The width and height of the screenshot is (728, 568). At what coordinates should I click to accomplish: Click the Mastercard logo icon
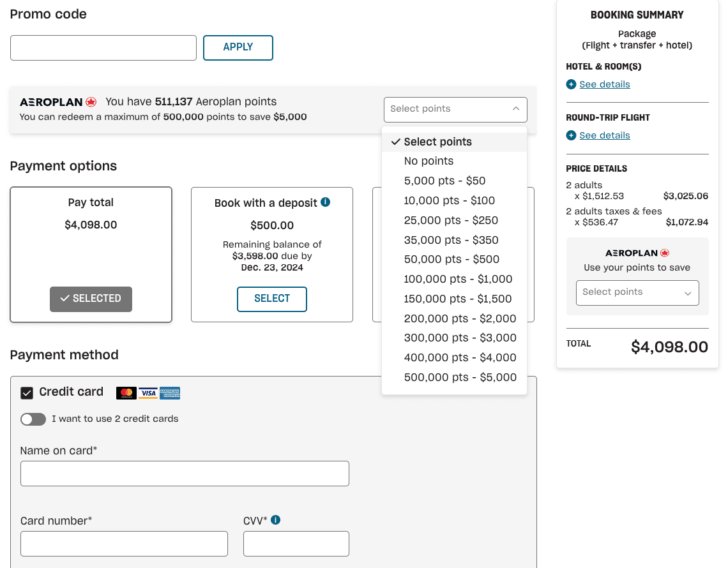click(126, 393)
